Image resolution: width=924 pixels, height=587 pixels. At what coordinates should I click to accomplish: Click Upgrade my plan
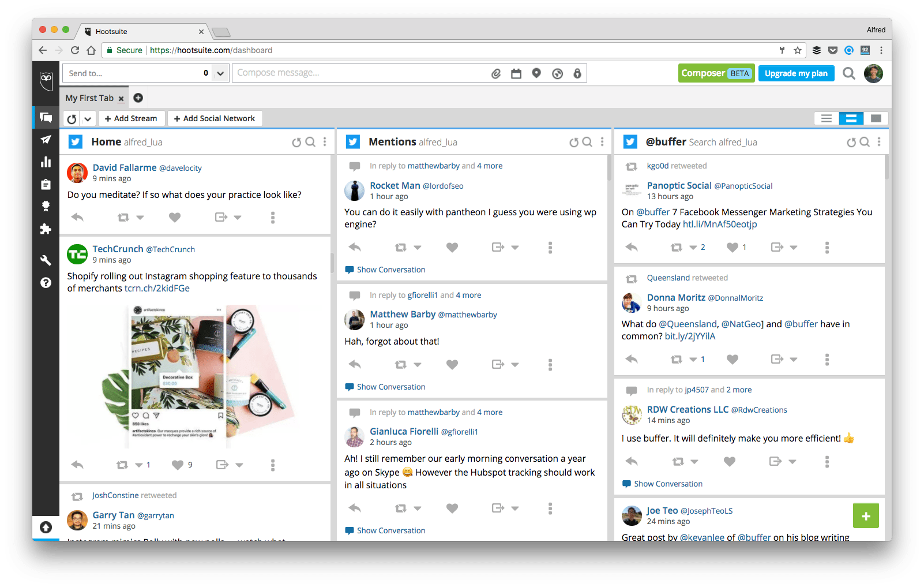pyautogui.click(x=796, y=73)
